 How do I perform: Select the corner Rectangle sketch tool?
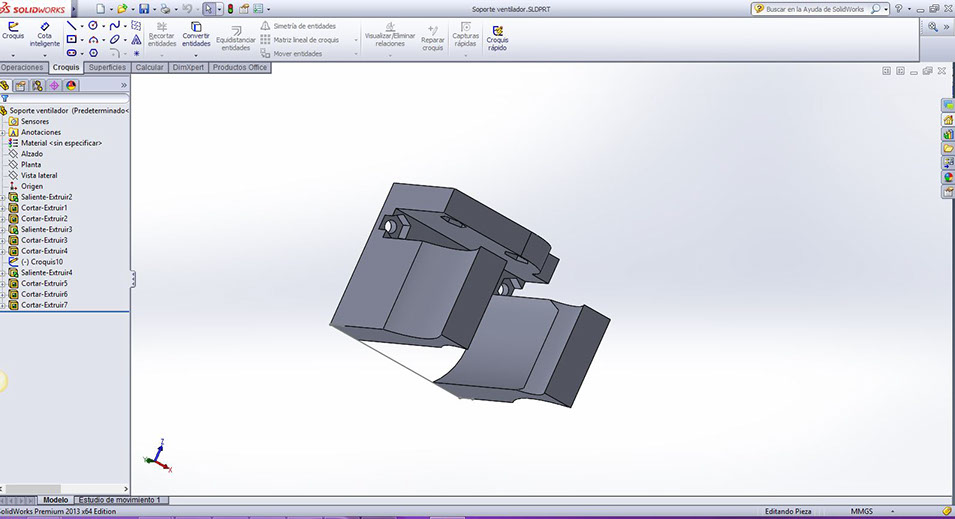[71, 39]
